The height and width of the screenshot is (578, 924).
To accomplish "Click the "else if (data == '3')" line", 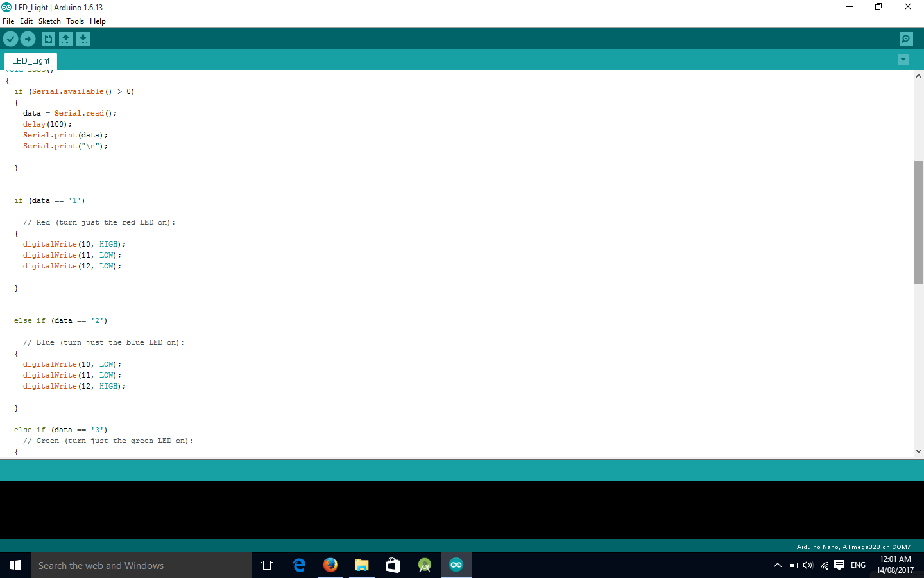I will click(x=61, y=430).
